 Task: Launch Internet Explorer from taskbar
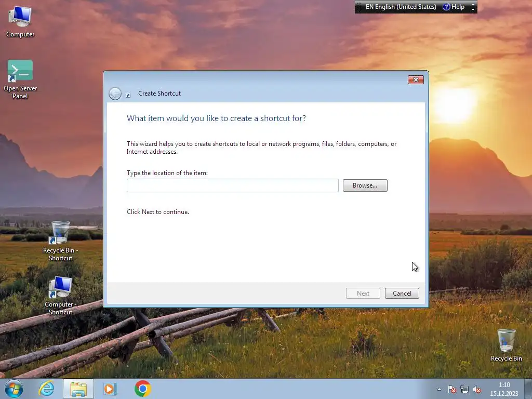pyautogui.click(x=46, y=389)
